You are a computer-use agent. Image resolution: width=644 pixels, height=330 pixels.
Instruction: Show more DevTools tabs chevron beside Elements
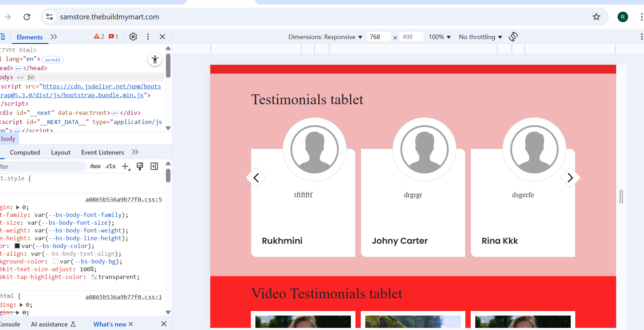point(54,37)
